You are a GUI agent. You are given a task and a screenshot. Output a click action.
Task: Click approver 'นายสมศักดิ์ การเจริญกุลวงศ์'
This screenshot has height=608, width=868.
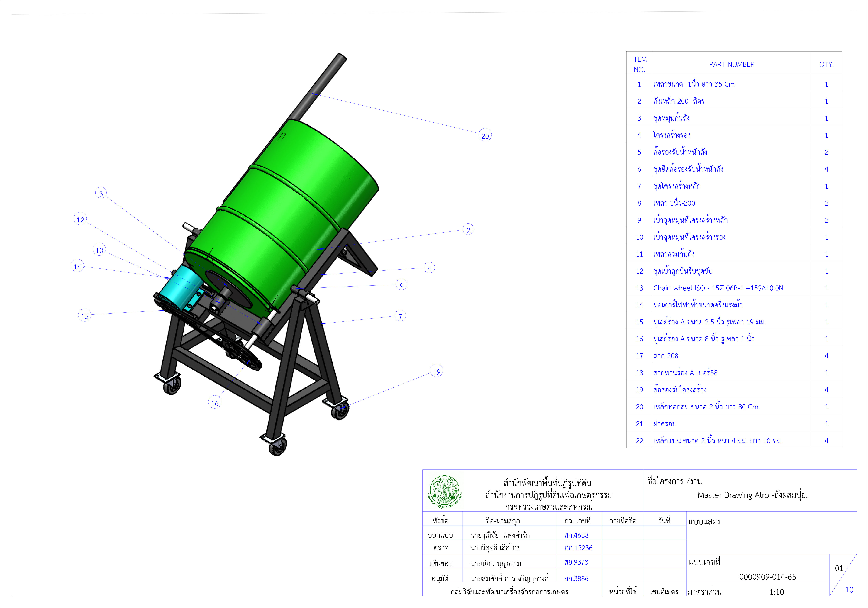[509, 578]
